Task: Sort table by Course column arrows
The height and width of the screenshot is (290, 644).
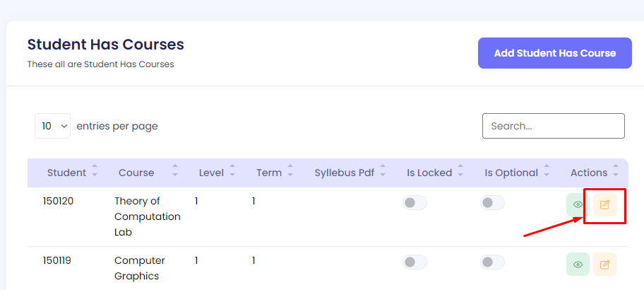Action: coord(175,173)
